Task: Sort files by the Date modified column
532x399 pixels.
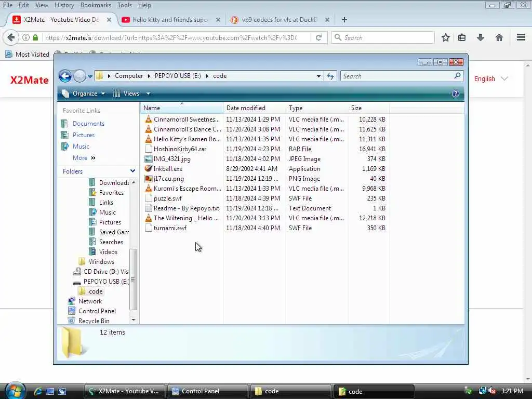Action: coord(255,108)
